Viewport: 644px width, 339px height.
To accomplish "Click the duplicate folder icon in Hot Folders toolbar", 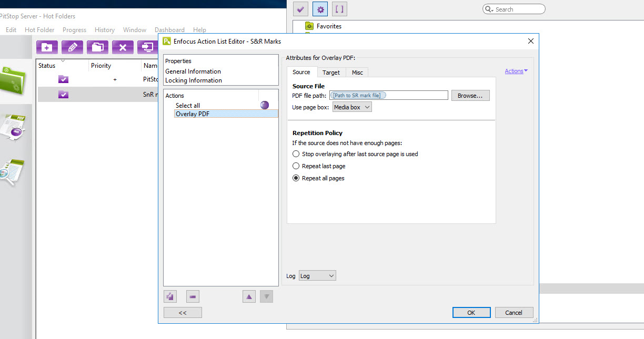I will (97, 47).
